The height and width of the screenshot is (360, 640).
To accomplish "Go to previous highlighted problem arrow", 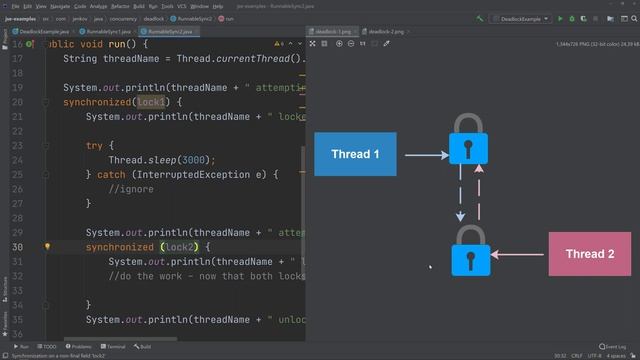I will [x=291, y=44].
